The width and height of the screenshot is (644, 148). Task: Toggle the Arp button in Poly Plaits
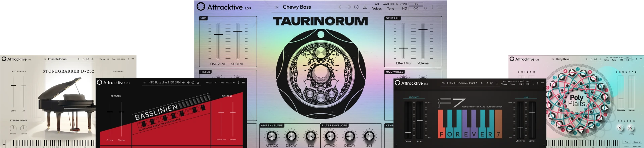[626, 142]
